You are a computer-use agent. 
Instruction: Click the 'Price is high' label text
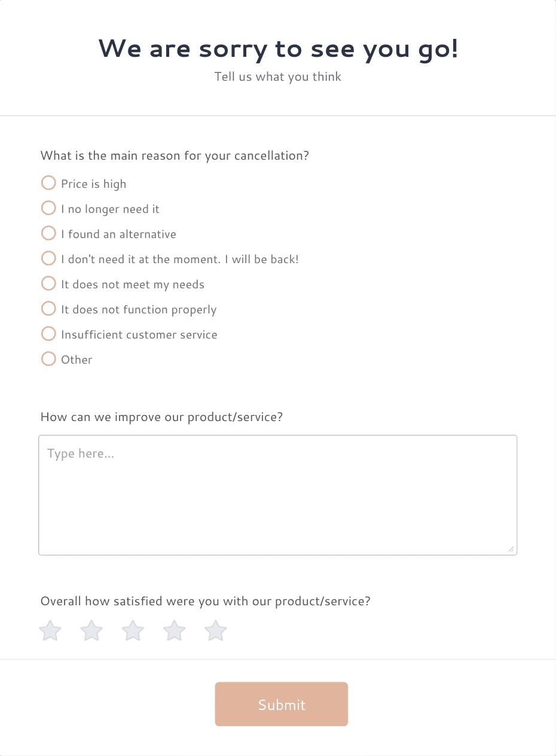93,184
